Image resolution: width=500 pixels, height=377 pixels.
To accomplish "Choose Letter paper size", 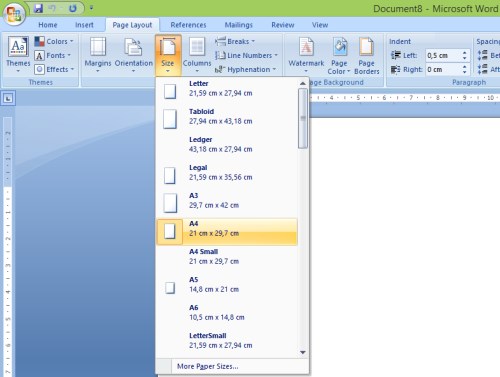I will pos(227,91).
